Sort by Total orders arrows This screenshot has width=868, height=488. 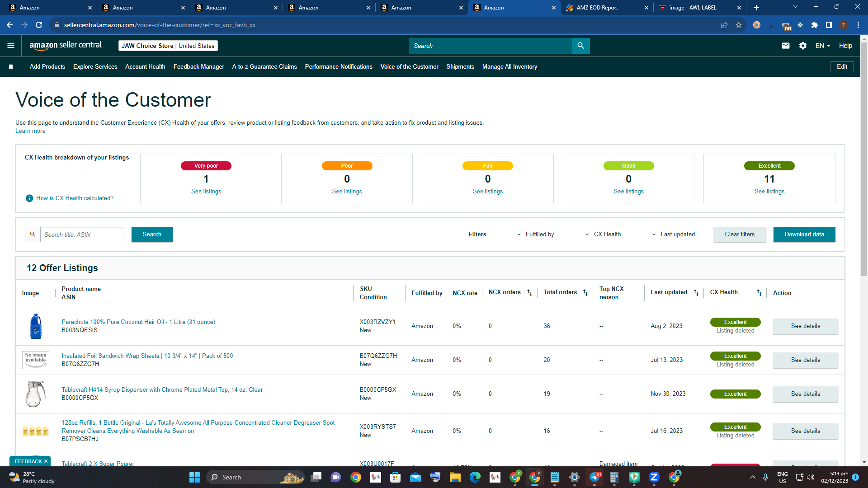pyautogui.click(x=585, y=293)
